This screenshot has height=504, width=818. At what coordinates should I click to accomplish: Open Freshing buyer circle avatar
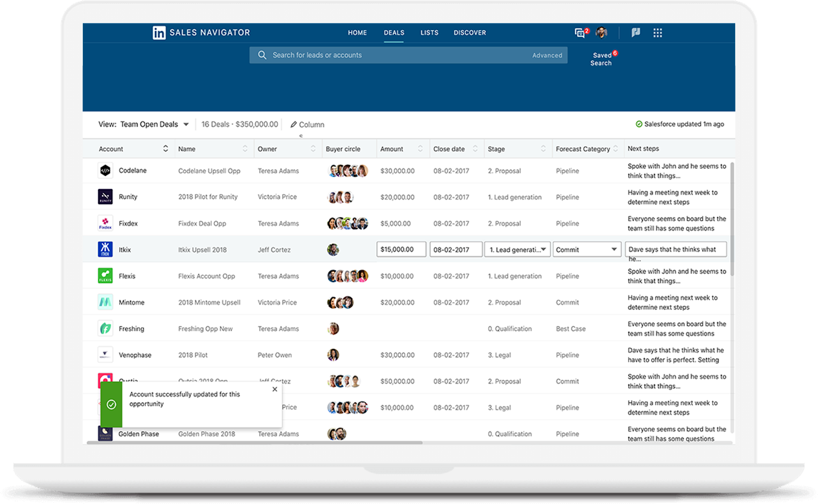pyautogui.click(x=333, y=329)
